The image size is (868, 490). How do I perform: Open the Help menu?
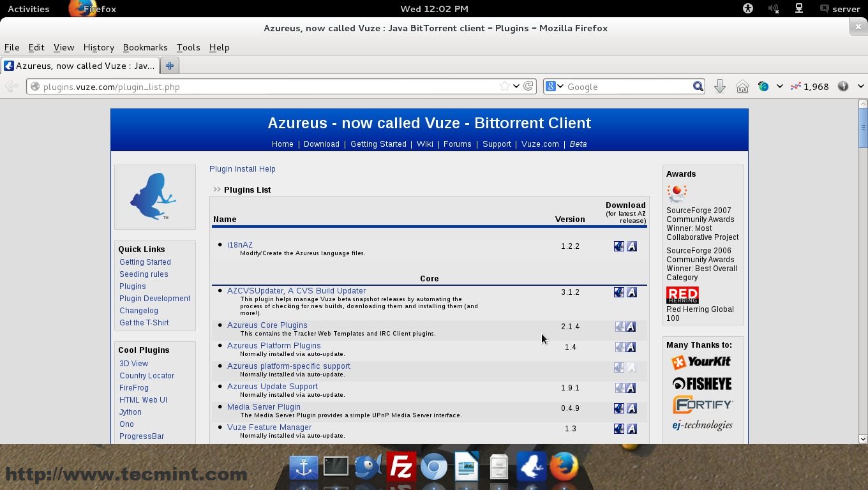[x=219, y=47]
